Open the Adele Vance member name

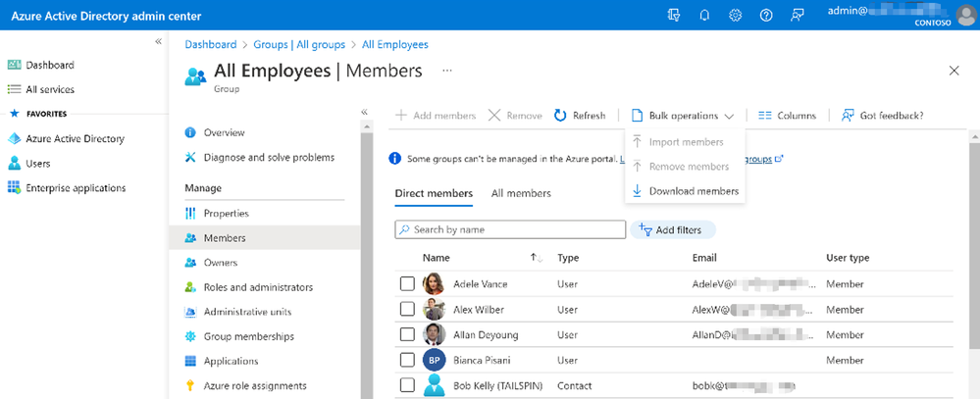pos(481,284)
